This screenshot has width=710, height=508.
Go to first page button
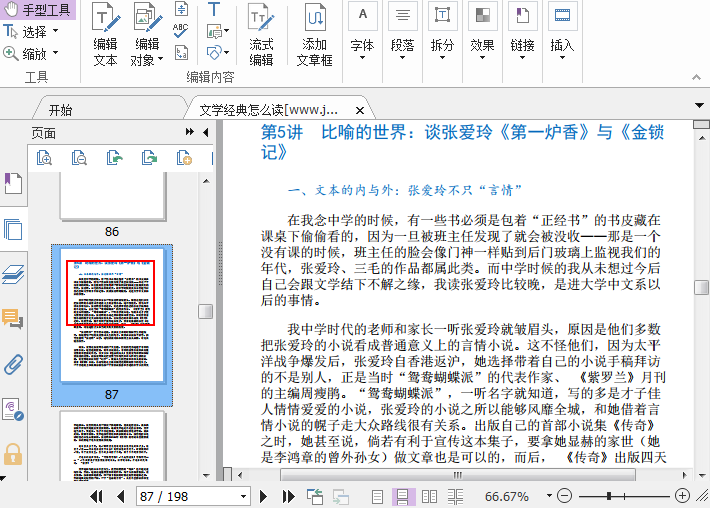click(96, 497)
